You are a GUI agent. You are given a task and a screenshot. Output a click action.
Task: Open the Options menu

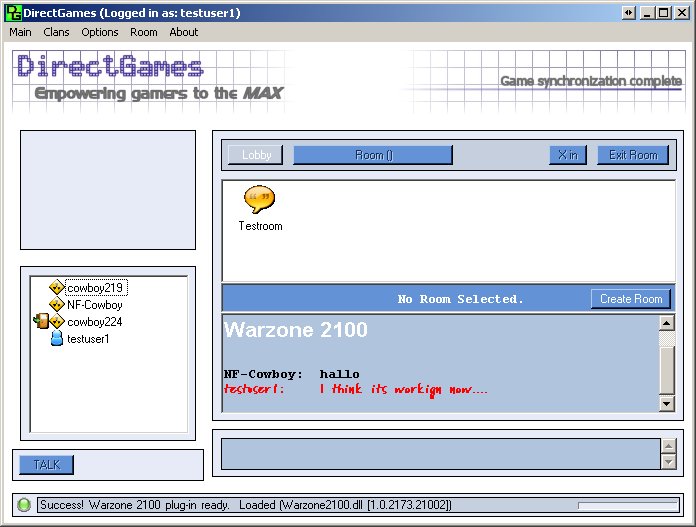click(100, 32)
